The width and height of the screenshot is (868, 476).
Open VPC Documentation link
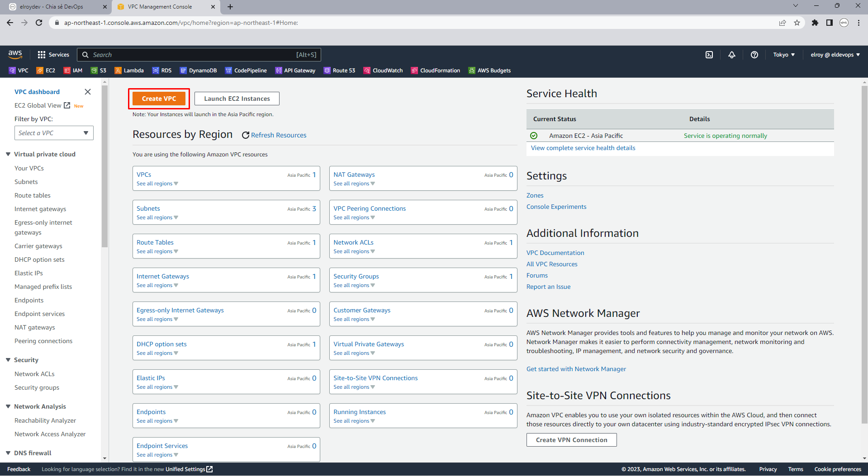point(555,253)
